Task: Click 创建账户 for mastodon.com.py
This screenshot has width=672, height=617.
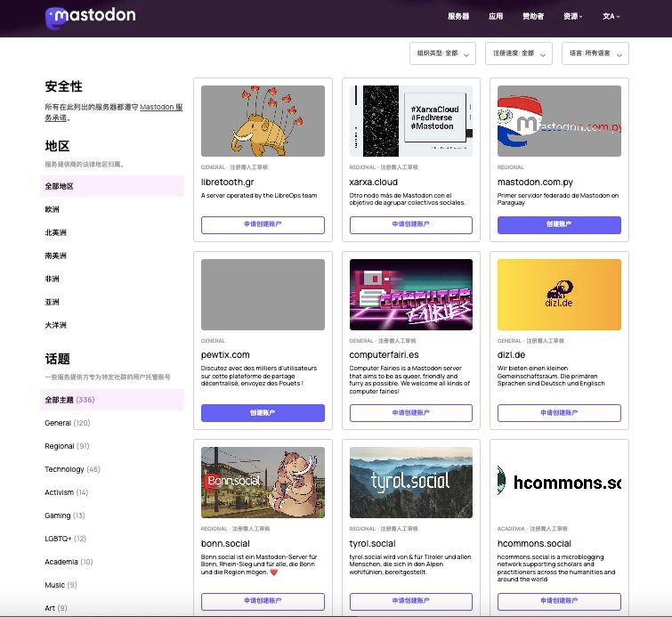Action: [x=559, y=224]
